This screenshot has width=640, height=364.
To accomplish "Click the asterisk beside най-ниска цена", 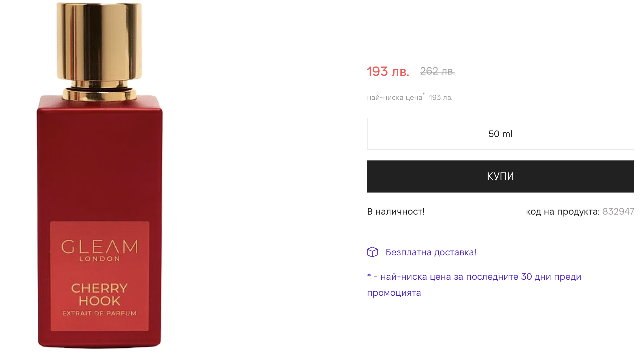I will (424, 94).
